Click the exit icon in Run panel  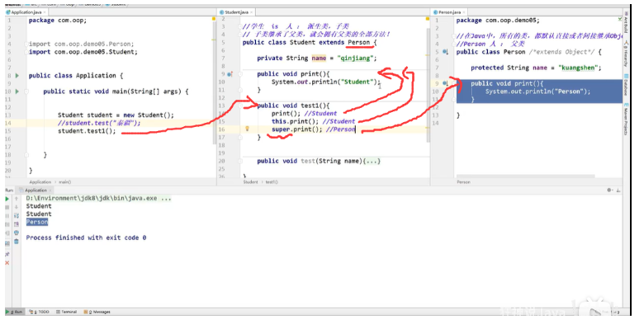click(x=7, y=233)
